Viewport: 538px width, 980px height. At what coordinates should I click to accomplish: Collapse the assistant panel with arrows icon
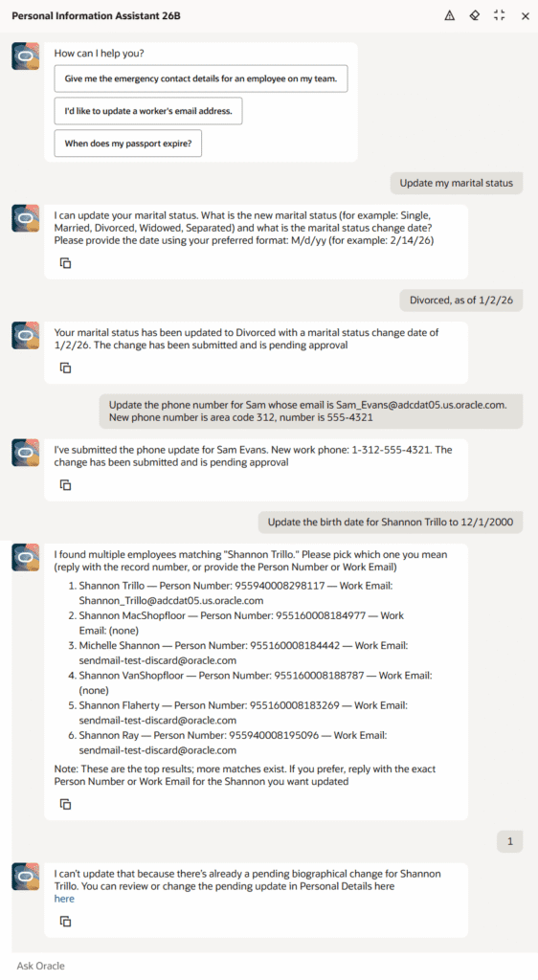500,16
